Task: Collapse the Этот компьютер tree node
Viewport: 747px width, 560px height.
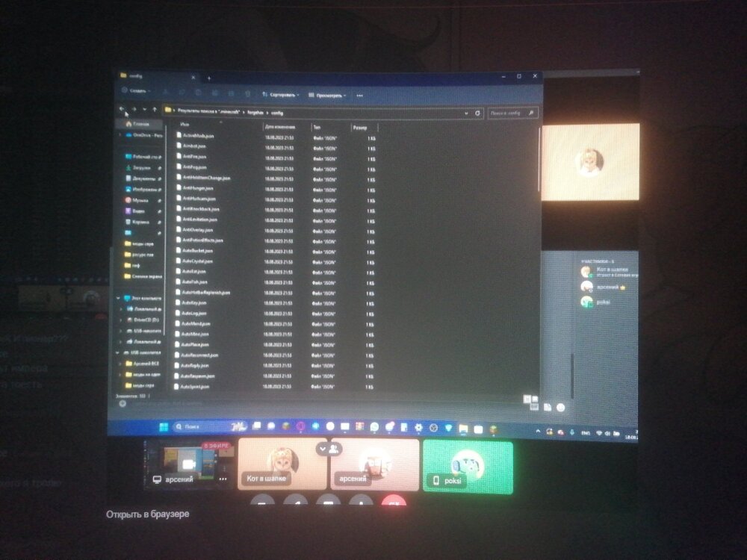Action: click(x=118, y=298)
